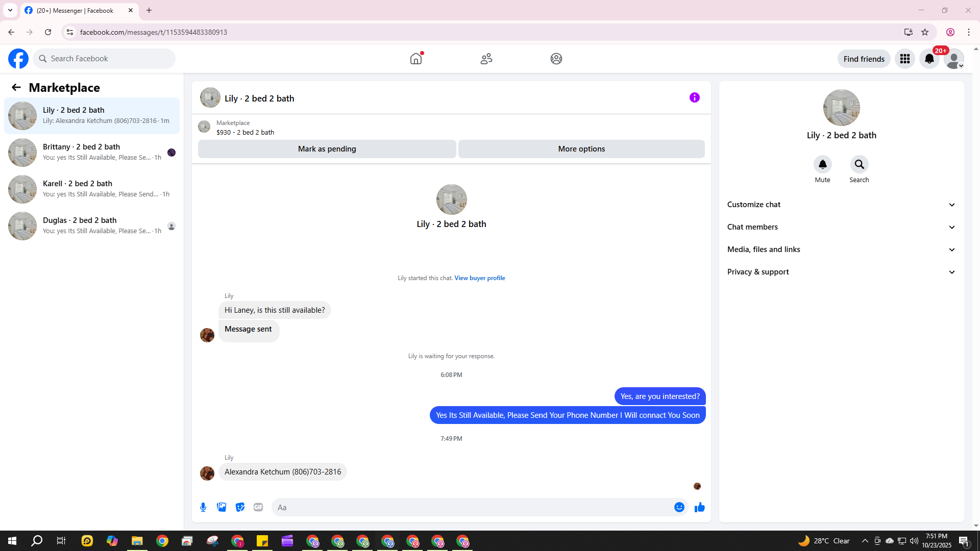The width and height of the screenshot is (980, 551).
Task: Click the voice clip microphone icon
Action: point(203,507)
